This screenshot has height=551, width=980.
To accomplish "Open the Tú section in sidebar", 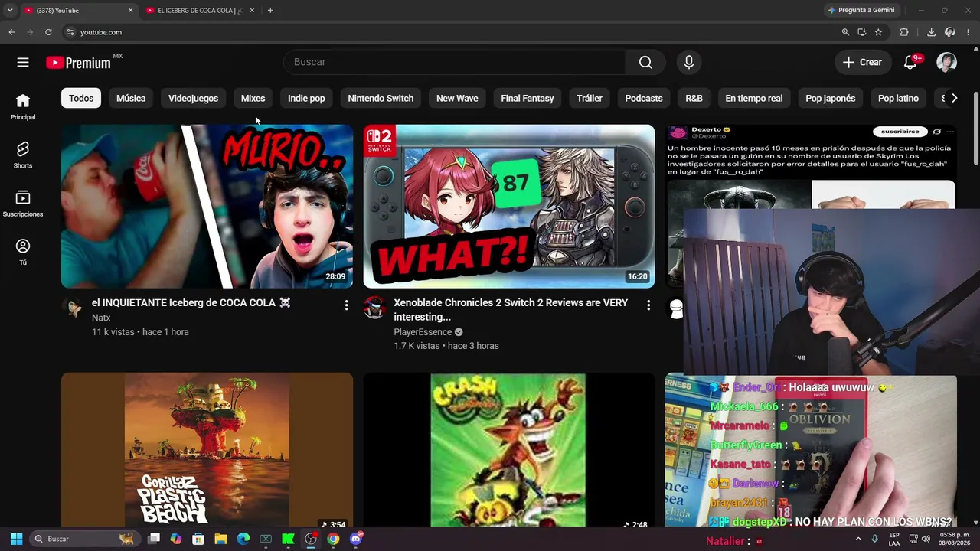I will 23,252.
